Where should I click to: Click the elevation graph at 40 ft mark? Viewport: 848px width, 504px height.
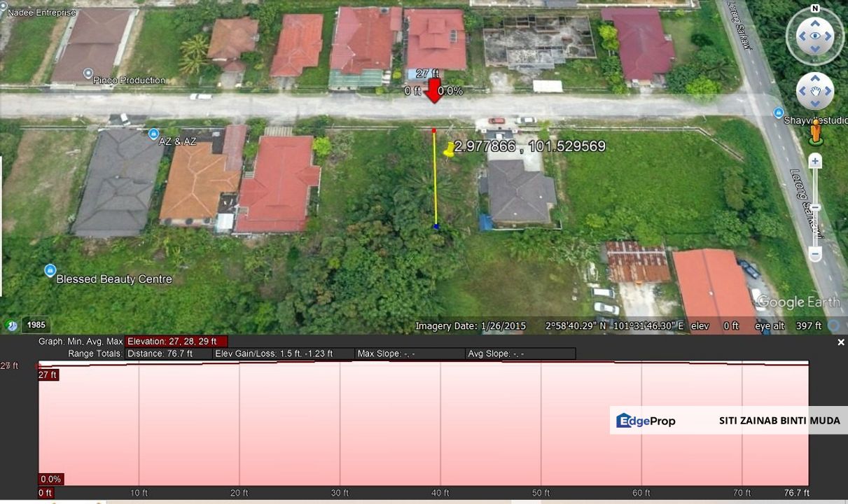(440, 423)
